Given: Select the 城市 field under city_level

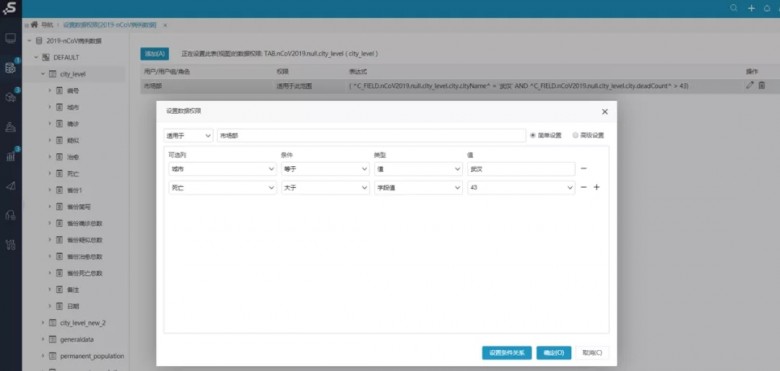Looking at the screenshot, I should pos(73,107).
